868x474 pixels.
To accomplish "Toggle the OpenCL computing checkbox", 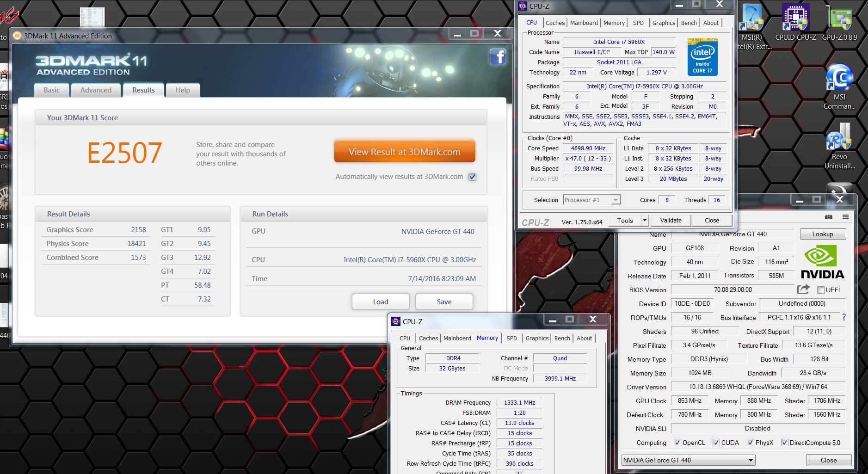I will tap(677, 443).
